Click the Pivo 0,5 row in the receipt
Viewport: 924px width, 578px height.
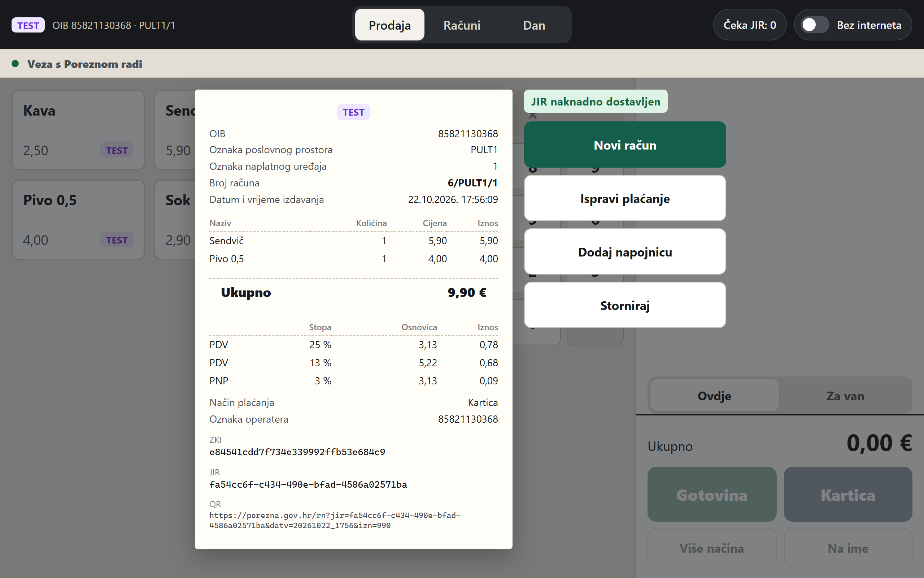pos(354,259)
